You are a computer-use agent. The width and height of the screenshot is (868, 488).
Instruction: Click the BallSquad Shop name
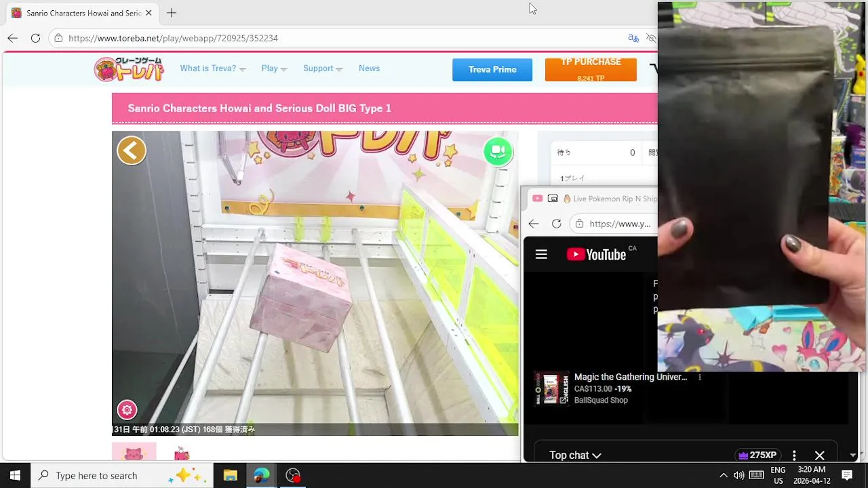click(x=601, y=401)
